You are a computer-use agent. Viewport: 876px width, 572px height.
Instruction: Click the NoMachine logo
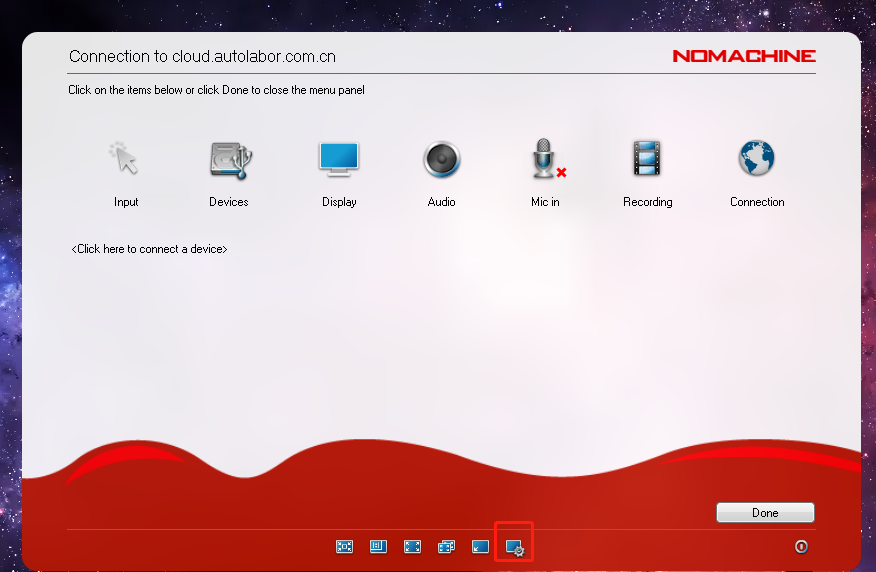coord(743,56)
